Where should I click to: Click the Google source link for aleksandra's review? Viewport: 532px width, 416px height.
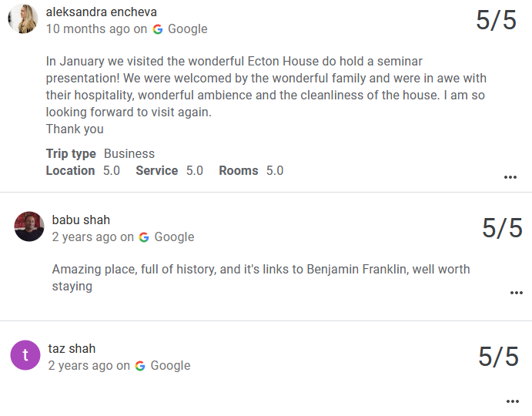(x=188, y=29)
